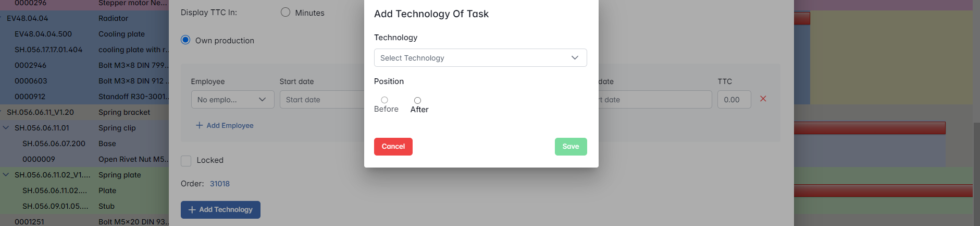Open order 31018 link
The height and width of the screenshot is (226, 980).
pos(219,184)
